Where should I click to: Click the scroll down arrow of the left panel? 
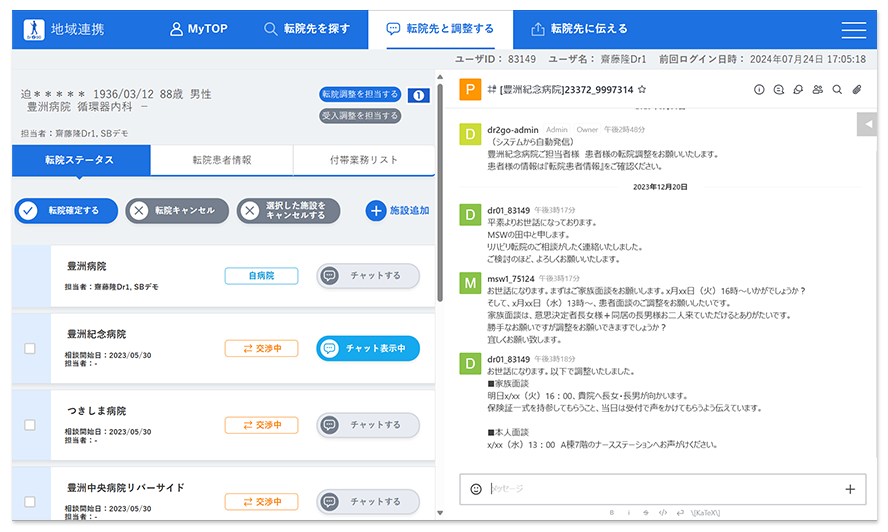point(440,513)
